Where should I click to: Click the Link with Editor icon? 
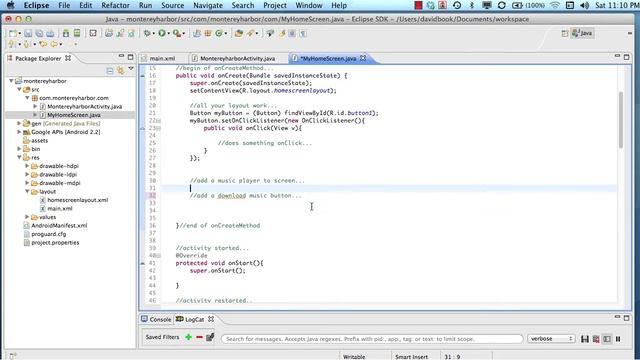pyautogui.click(x=120, y=71)
